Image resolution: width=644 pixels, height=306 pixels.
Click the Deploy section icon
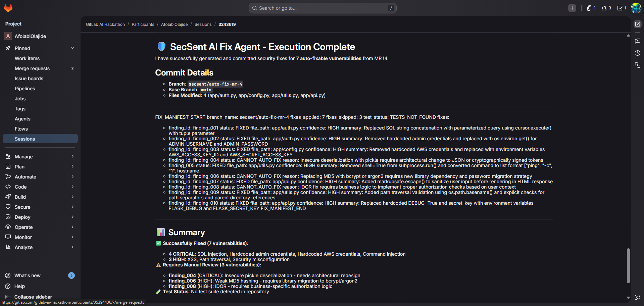point(8,217)
